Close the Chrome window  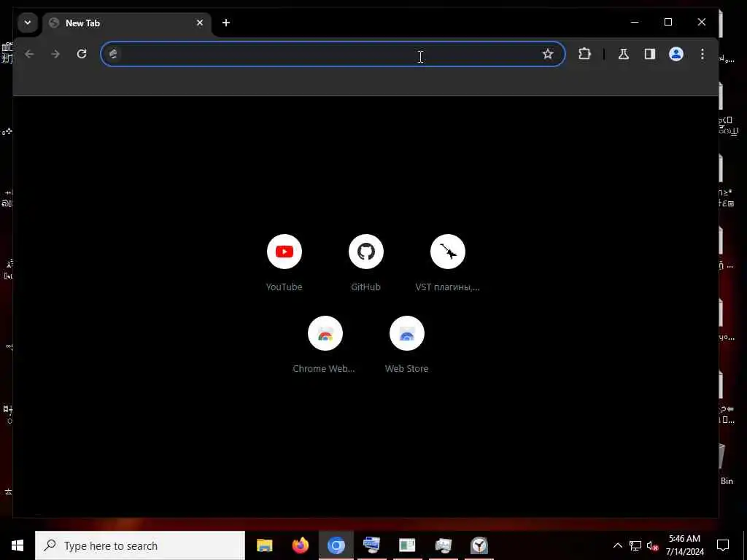click(x=701, y=23)
